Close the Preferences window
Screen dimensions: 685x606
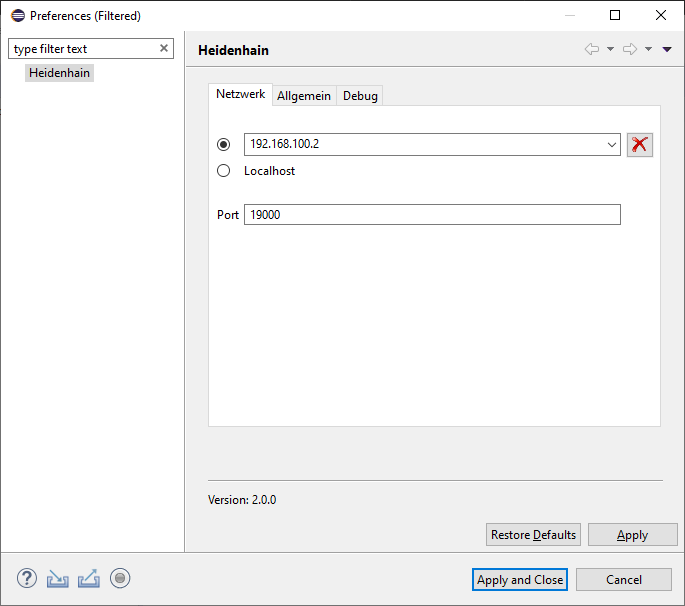click(661, 15)
